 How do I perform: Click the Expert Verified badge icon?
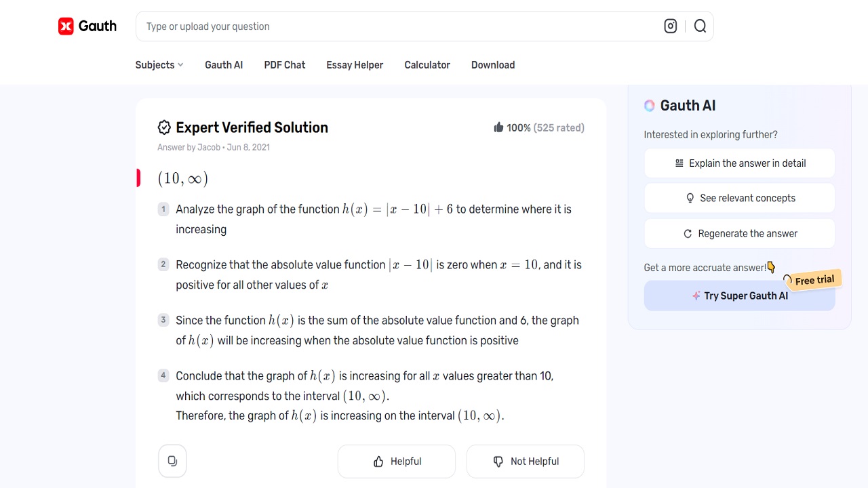point(164,127)
